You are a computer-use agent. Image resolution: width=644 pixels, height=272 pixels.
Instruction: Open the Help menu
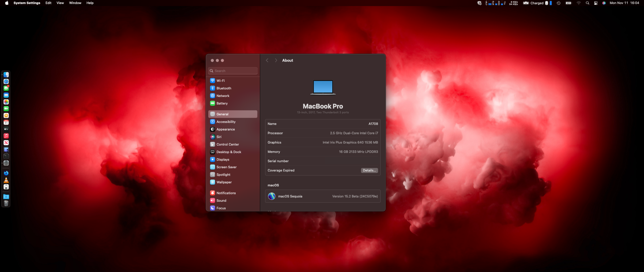(x=90, y=3)
